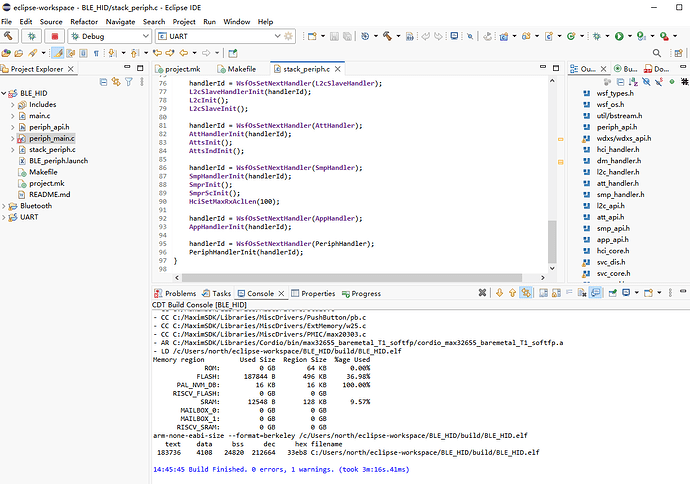Minimize the Project Explorer view
Viewport: 690px width, 484px height.
point(127,67)
